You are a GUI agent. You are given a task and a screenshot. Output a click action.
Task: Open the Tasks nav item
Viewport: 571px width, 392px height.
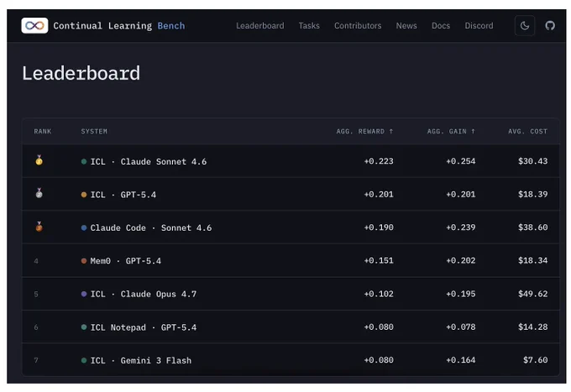309,25
